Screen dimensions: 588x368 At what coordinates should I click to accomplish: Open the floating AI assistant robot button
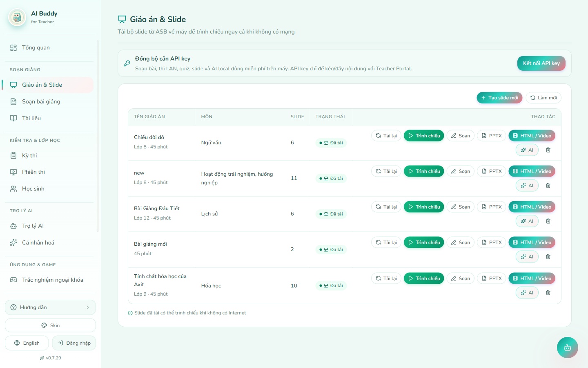point(567,348)
